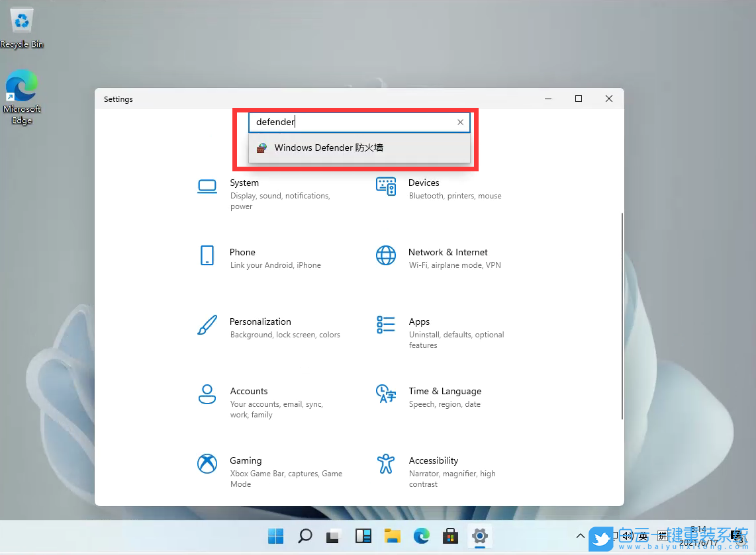The image size is (756, 555).
Task: Launch Microsoft Store from the taskbar
Action: [x=450, y=536]
